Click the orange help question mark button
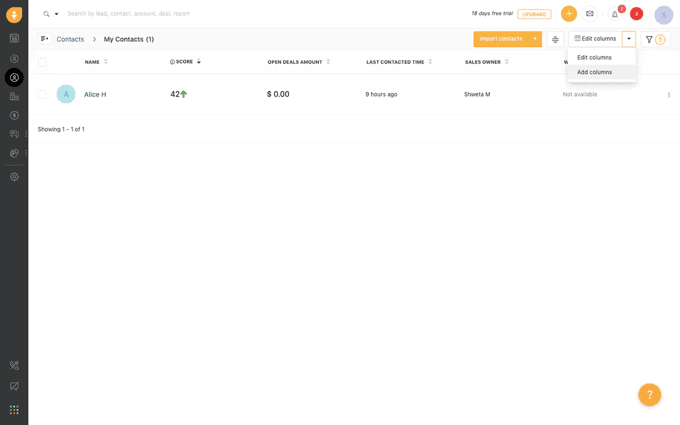Screen dimensions: 680x425 tap(649, 395)
